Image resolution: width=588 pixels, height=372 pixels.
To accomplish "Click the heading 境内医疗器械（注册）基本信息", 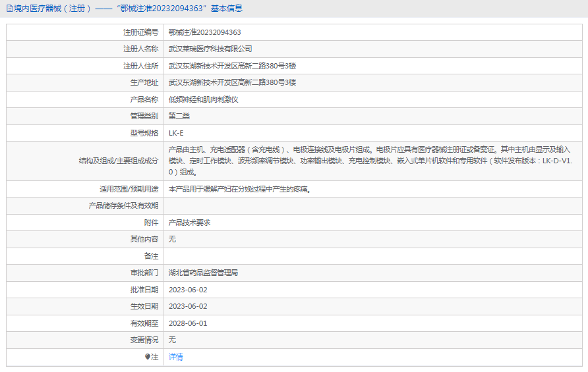I will (x=128, y=9).
